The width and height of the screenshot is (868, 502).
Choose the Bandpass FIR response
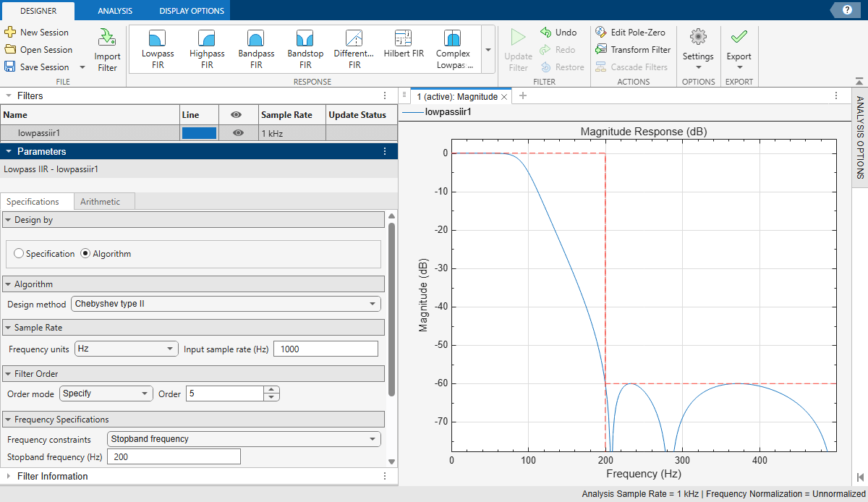point(256,50)
